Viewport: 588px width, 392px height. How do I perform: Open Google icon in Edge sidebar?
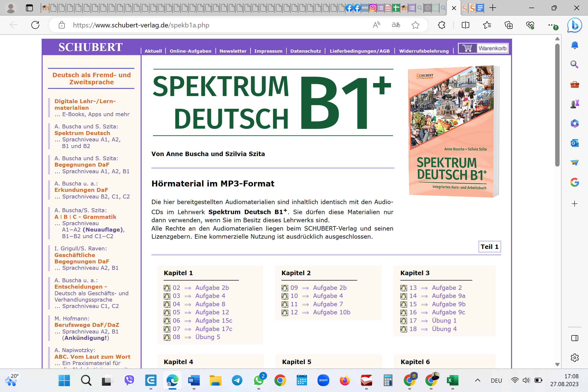pos(575,182)
